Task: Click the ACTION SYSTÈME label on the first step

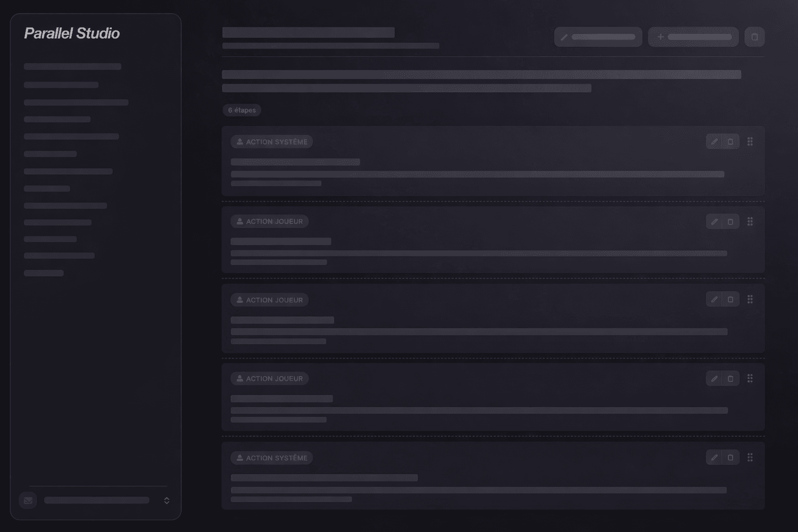Action: [272, 142]
